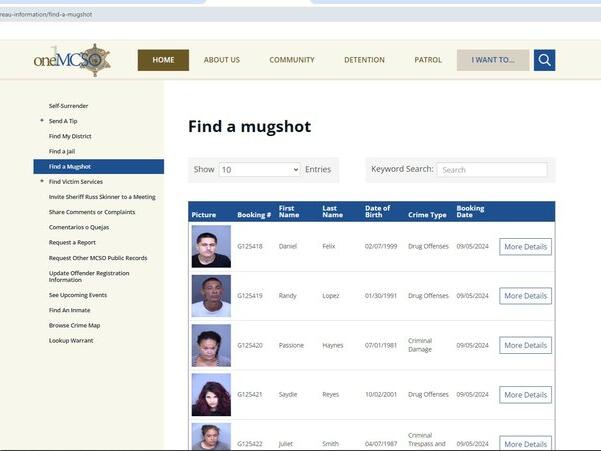Click the oneMCSO logo
The width and height of the screenshot is (601, 451).
[72, 60]
